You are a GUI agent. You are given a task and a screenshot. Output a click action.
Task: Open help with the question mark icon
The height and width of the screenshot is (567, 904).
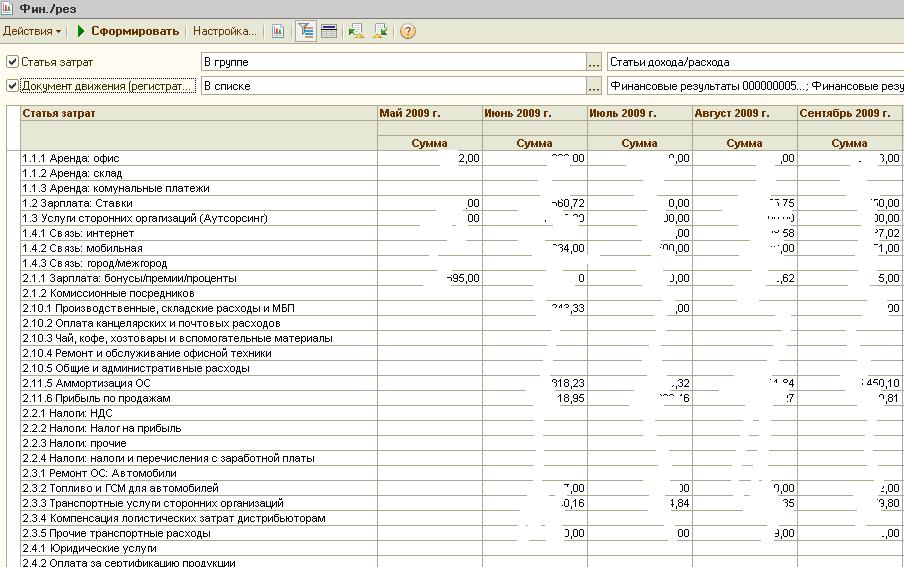click(407, 31)
